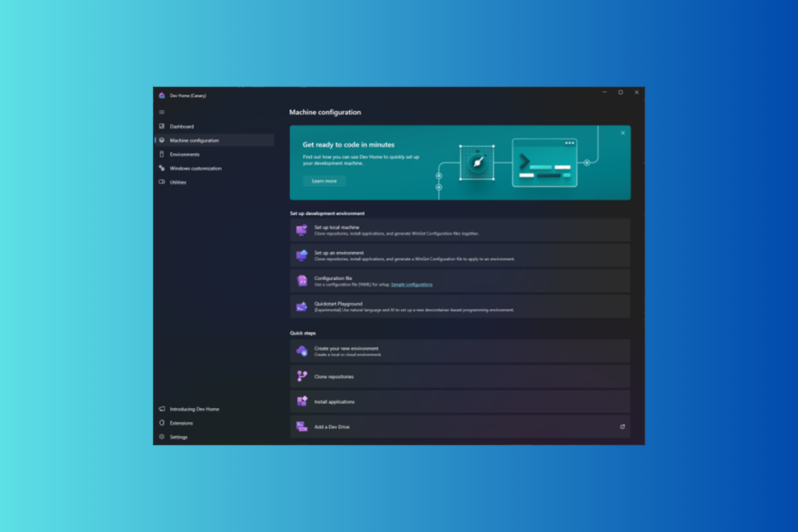The width and height of the screenshot is (798, 532).
Task: Open Windows customization via its paintbrush icon
Action: [162, 168]
